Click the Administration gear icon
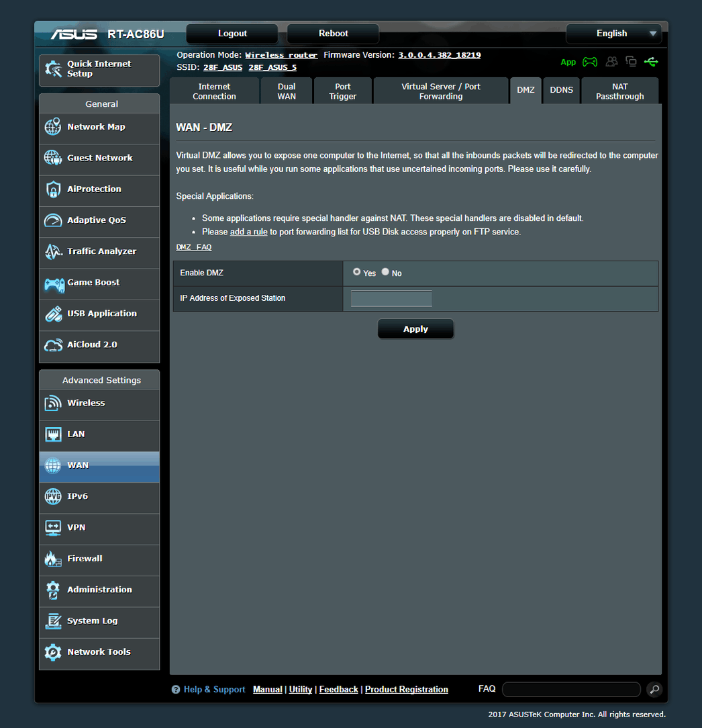Screen dimensions: 702x728 53,590
